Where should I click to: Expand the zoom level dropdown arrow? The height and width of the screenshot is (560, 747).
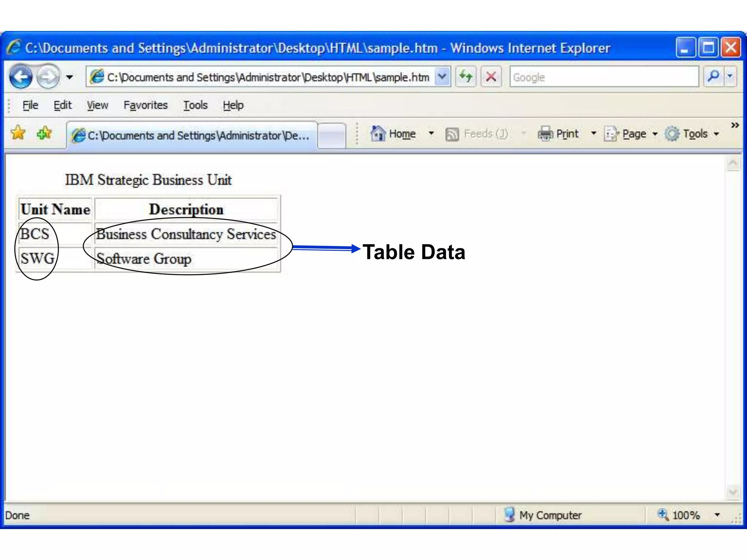tap(717, 515)
